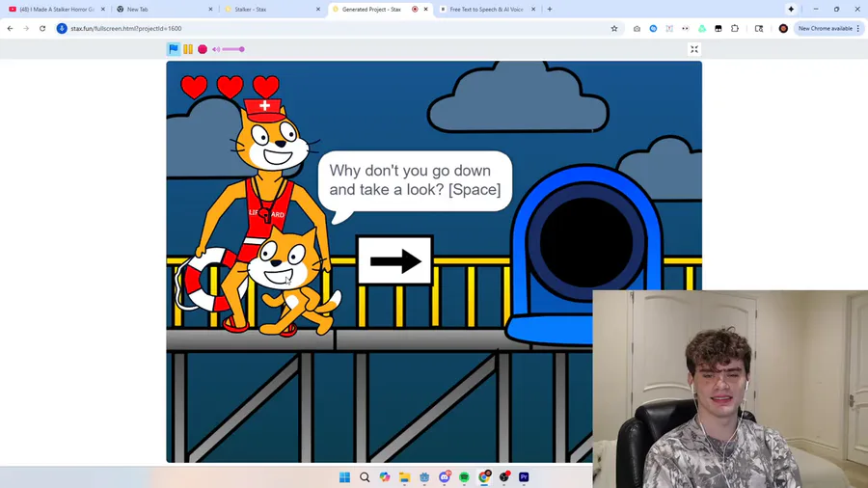Click the green flag to start the game
The image size is (868, 488).
[x=174, y=49]
